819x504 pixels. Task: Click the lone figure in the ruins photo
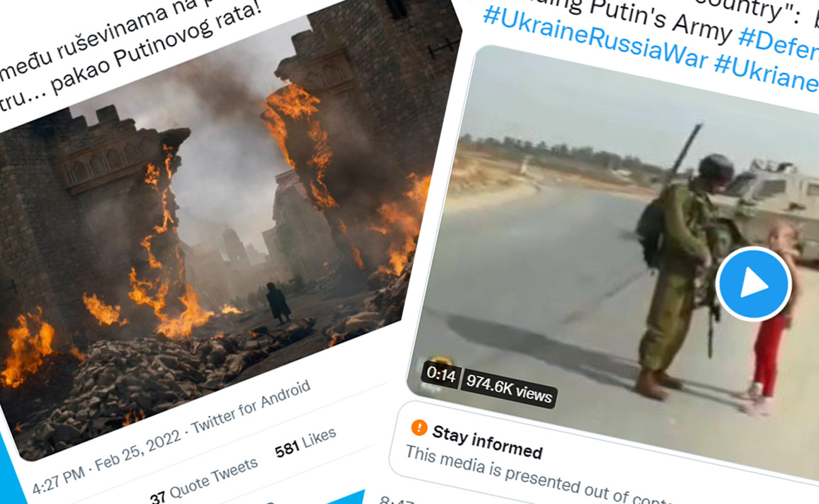(278, 303)
